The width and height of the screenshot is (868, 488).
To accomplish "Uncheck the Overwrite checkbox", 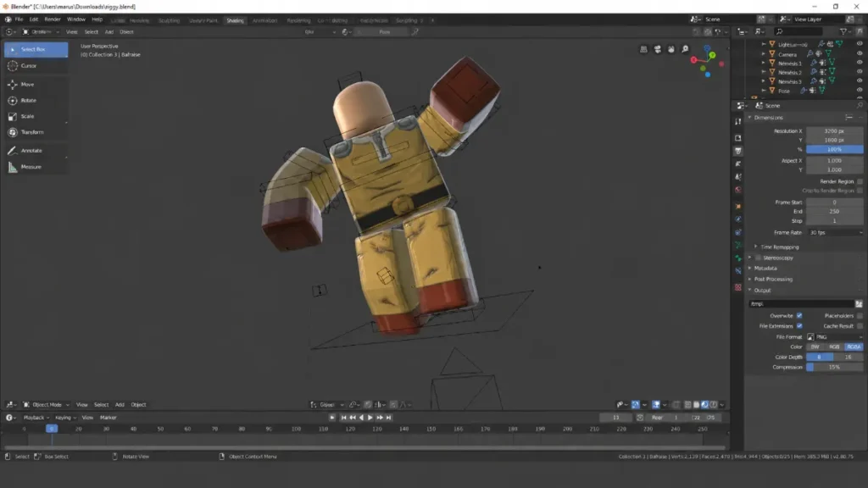I will tap(799, 316).
